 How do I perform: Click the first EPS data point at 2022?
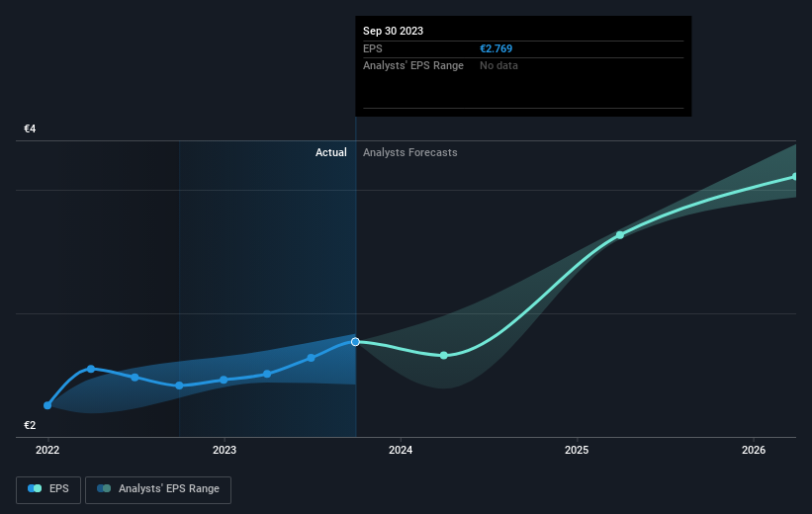pos(47,405)
